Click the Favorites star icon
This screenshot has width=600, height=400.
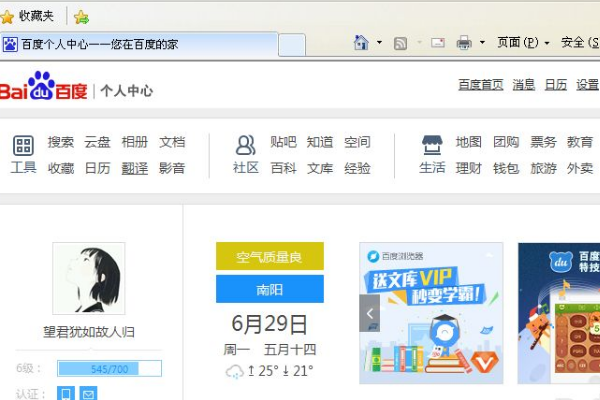[x=7, y=16]
